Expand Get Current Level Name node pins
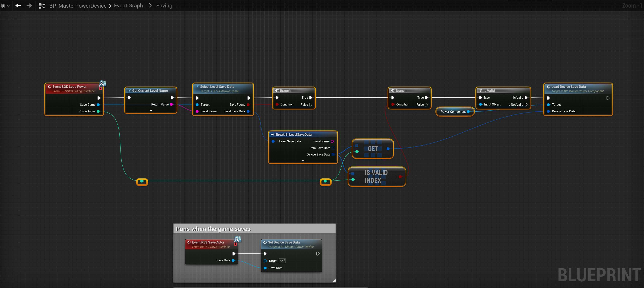This screenshot has width=644, height=288. point(151,110)
